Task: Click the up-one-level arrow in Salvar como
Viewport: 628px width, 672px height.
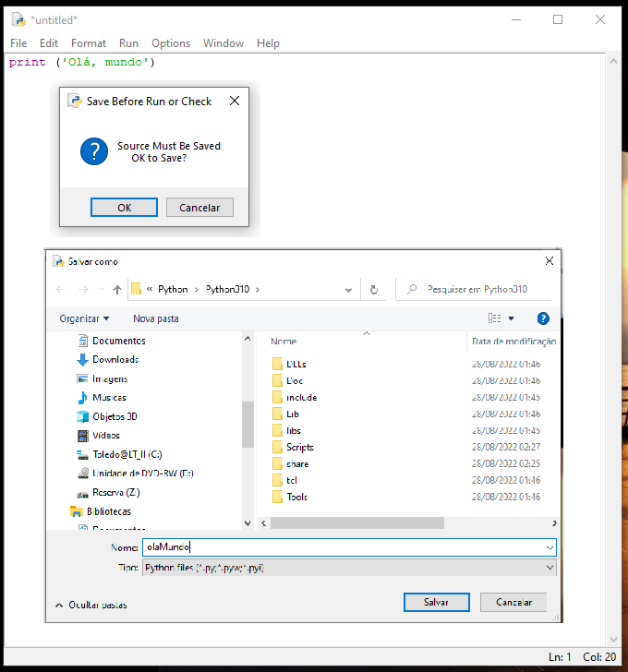Action: 117,289
